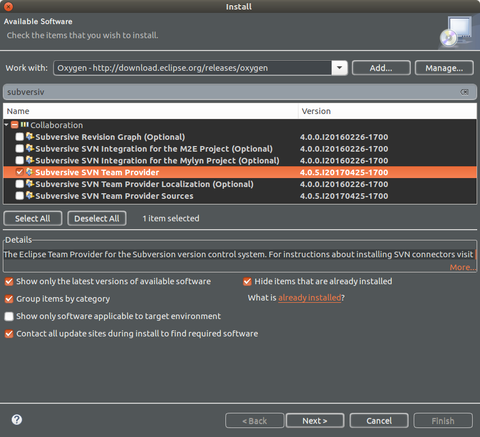
Task: Collapse the Collaboration tree category
Action: [6, 125]
